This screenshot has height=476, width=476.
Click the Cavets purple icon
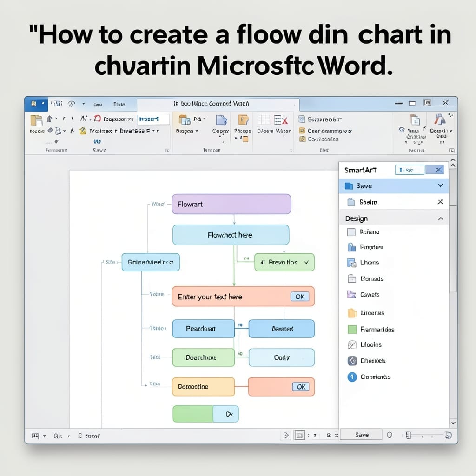(351, 294)
